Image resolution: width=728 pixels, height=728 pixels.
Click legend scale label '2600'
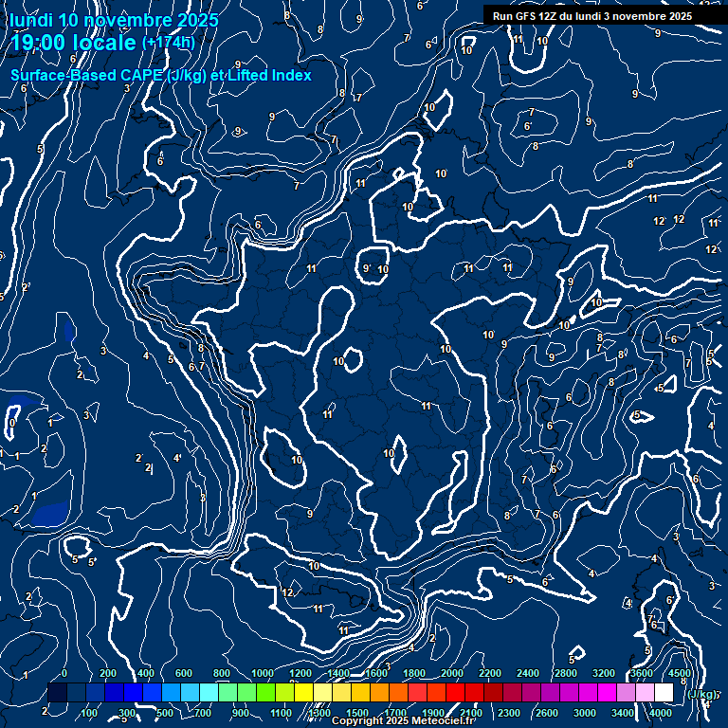pyautogui.click(x=546, y=713)
